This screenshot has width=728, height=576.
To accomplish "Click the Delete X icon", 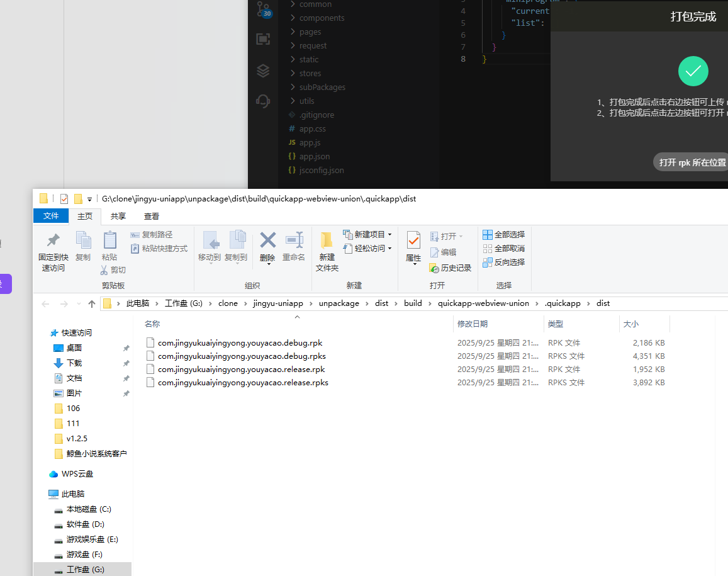I will point(267,240).
